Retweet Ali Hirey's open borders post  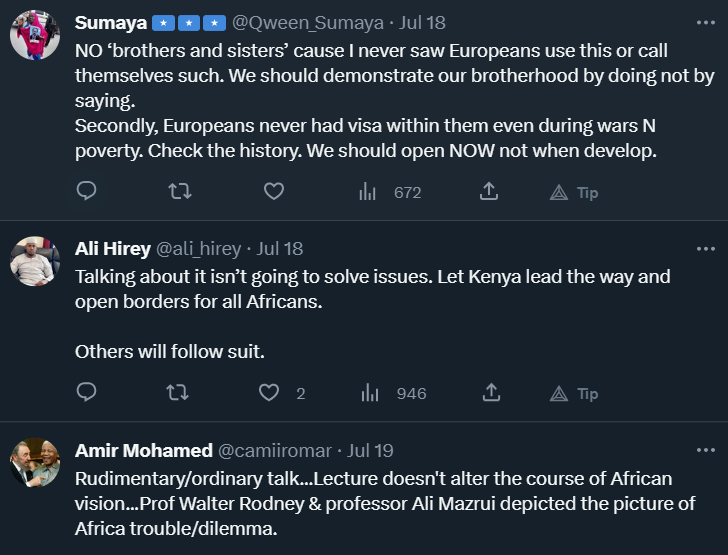pos(179,392)
